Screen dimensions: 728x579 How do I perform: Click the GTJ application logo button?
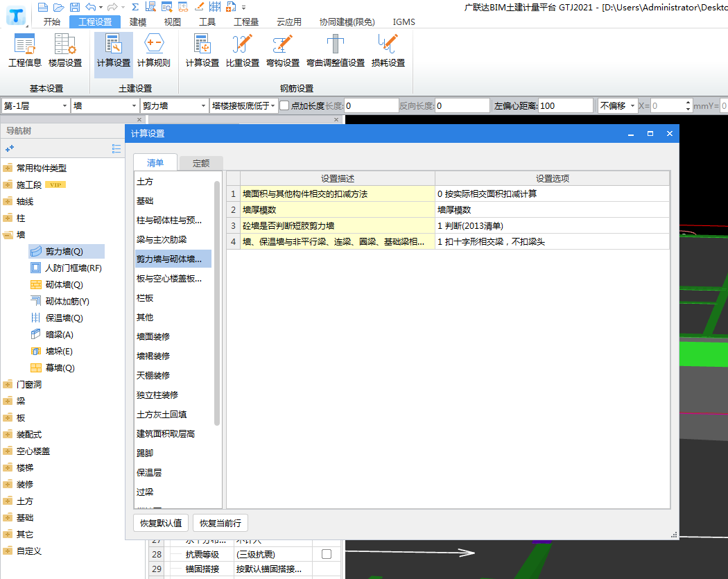click(x=16, y=16)
